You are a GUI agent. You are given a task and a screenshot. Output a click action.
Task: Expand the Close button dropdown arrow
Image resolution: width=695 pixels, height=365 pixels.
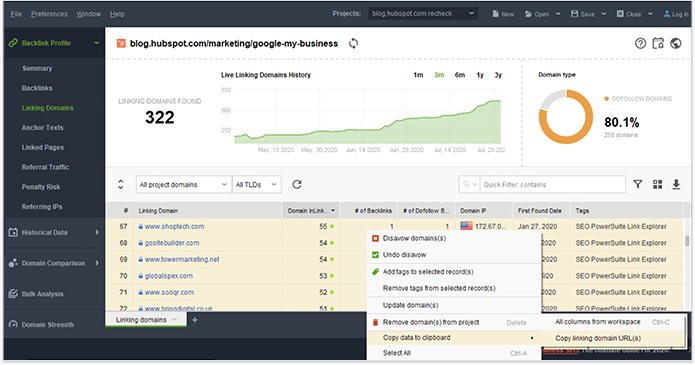click(650, 14)
